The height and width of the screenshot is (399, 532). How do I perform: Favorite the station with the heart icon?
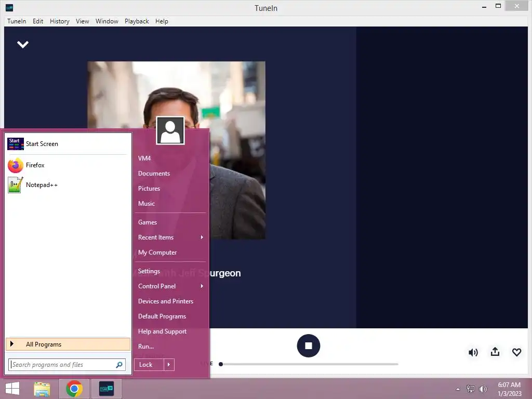click(x=516, y=353)
